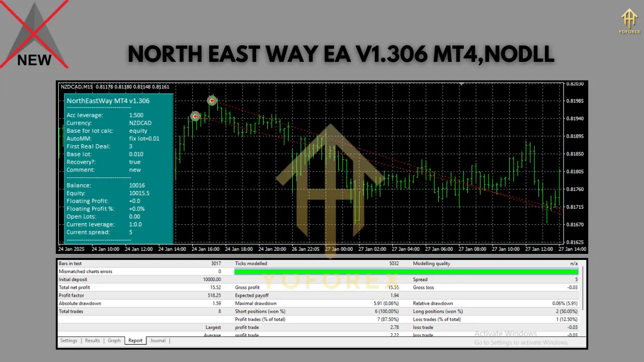644x362 pixels.
Task: Click the Comment value new
Action: [135, 170]
